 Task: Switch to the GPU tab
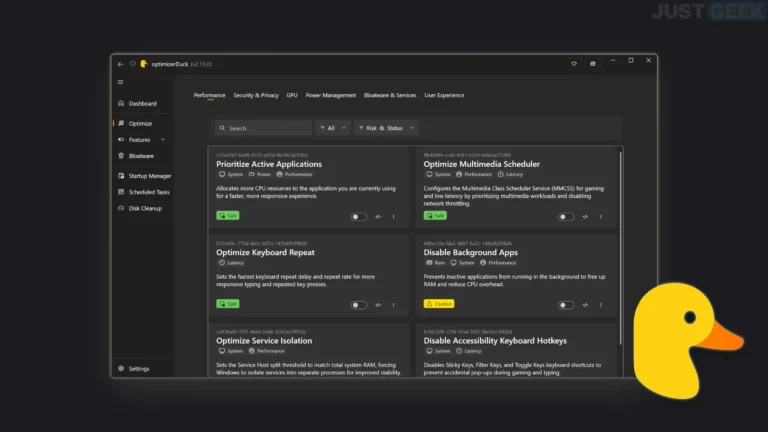click(292, 95)
